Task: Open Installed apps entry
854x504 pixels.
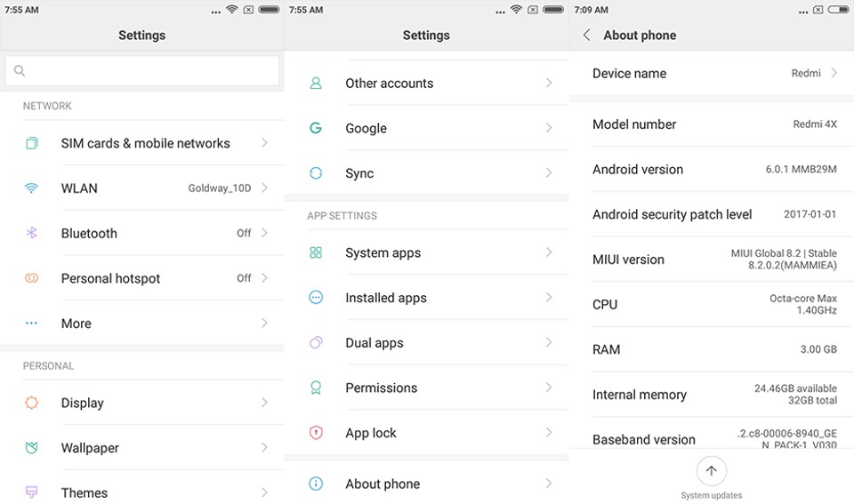Action: coord(426,297)
